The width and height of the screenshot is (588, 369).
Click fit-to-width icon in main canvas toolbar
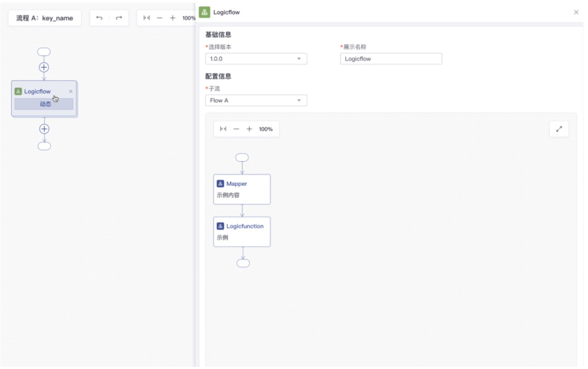click(146, 18)
